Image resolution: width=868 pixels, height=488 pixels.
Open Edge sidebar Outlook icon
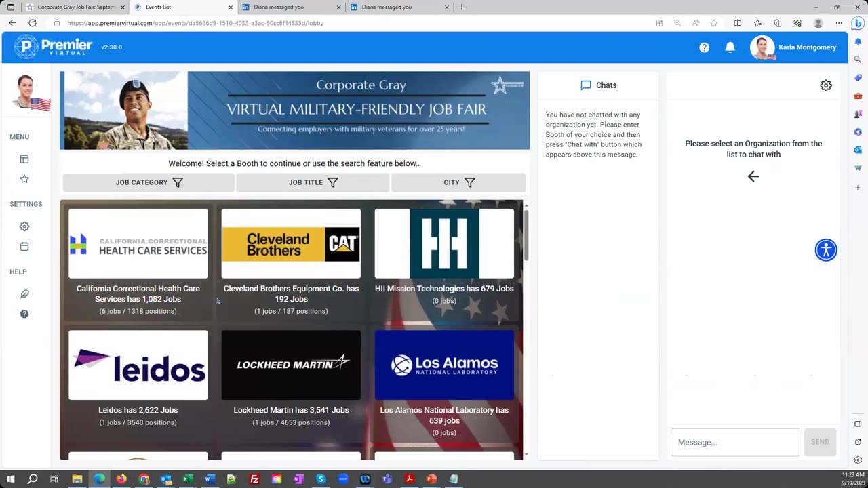tap(858, 150)
